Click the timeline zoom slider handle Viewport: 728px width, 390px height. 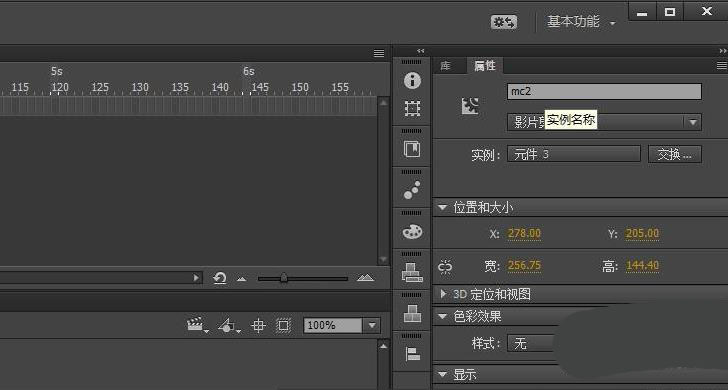tap(283, 278)
